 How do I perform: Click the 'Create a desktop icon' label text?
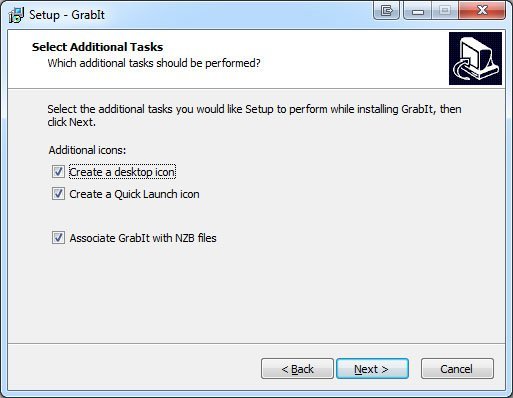click(x=122, y=172)
